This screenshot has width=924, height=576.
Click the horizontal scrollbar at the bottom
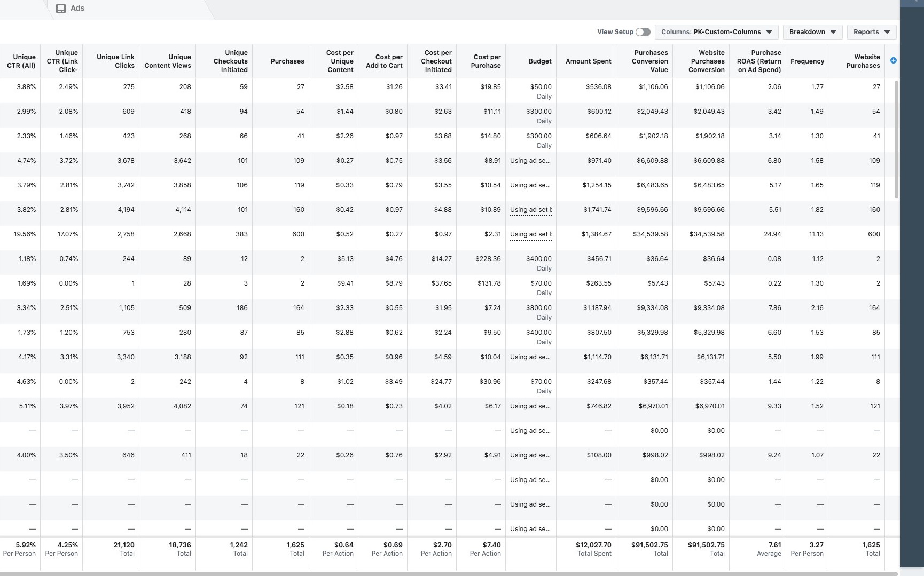tap(449, 574)
